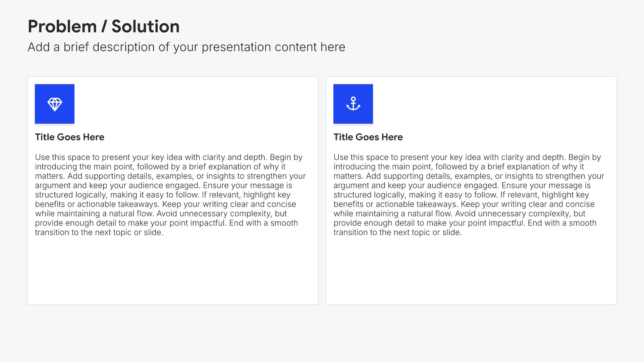
Task: Select the 'Problem / Solution' heading
Action: pos(104,26)
